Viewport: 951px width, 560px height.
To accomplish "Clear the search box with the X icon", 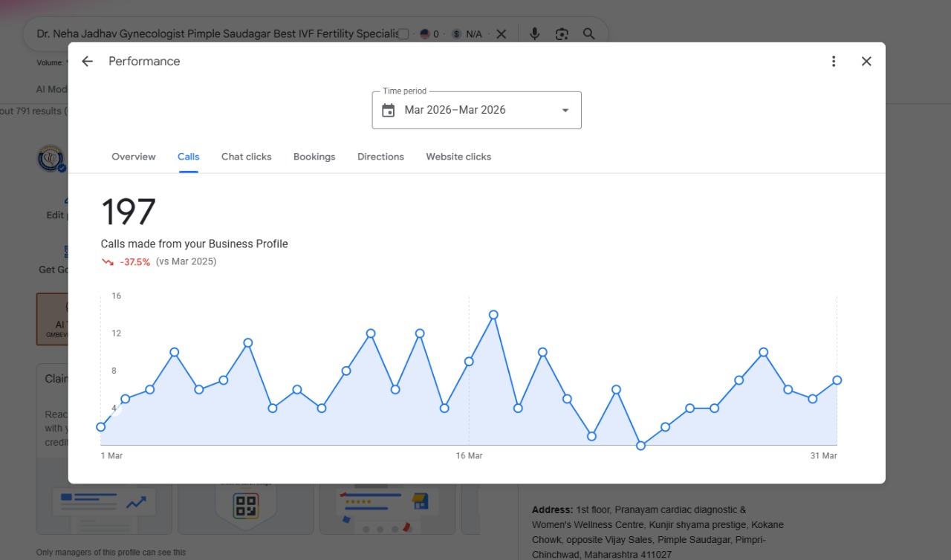I will [x=502, y=34].
